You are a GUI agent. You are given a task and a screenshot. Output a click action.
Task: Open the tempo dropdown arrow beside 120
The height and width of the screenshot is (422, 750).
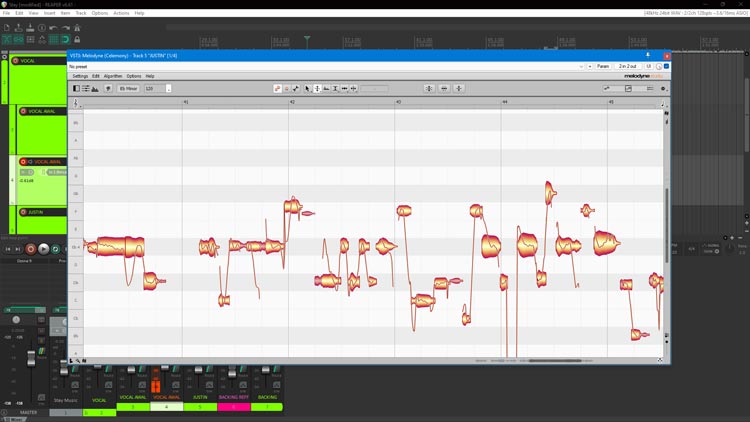pyautogui.click(x=168, y=89)
